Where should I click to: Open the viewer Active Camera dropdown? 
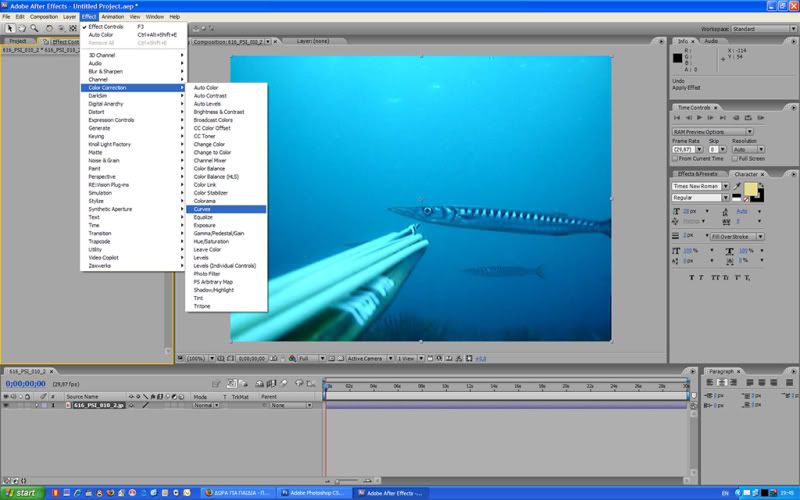tap(370, 359)
